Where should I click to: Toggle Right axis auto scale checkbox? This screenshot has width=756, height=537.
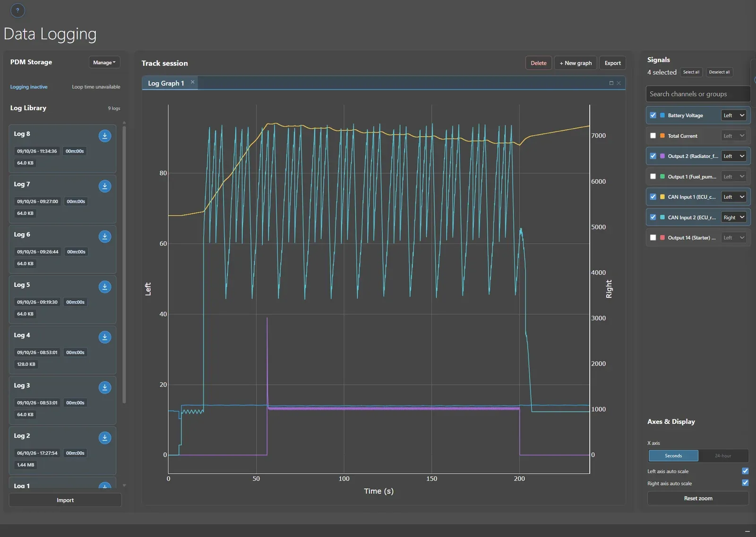click(745, 483)
